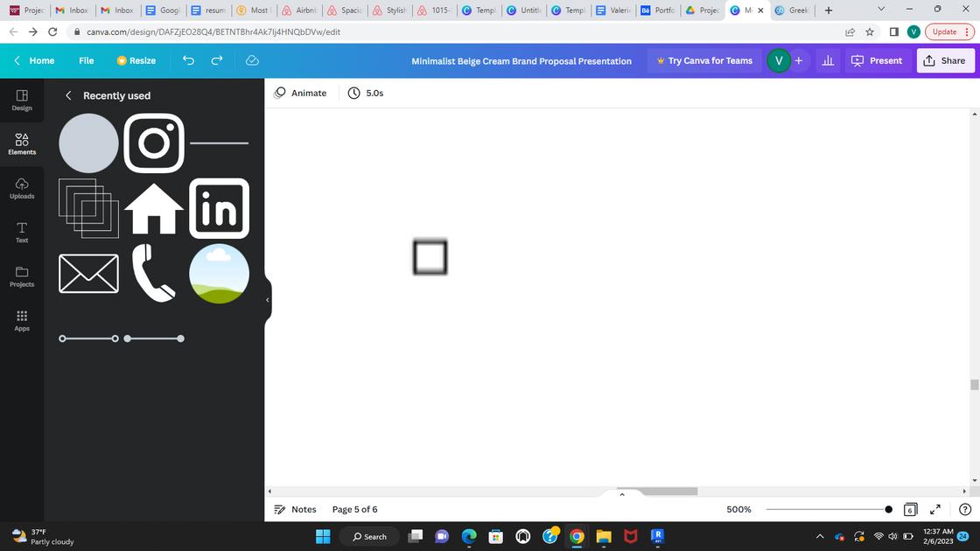Open the Design panel in sidebar
This screenshot has width=980, height=551.
[22, 100]
